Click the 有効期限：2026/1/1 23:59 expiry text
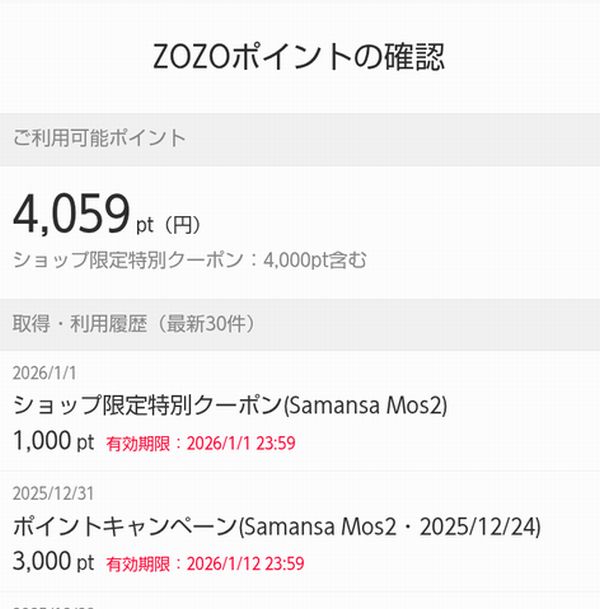This screenshot has height=609, width=600. [200, 442]
